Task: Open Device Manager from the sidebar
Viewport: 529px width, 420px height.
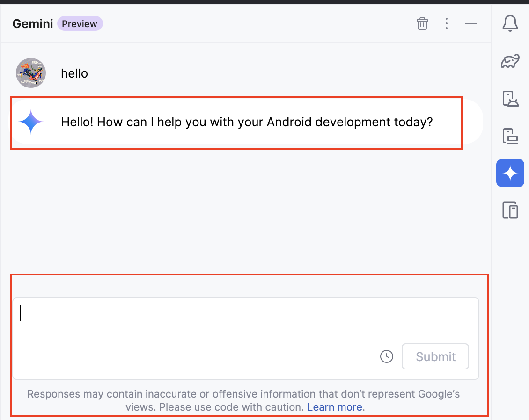Action: [x=510, y=99]
